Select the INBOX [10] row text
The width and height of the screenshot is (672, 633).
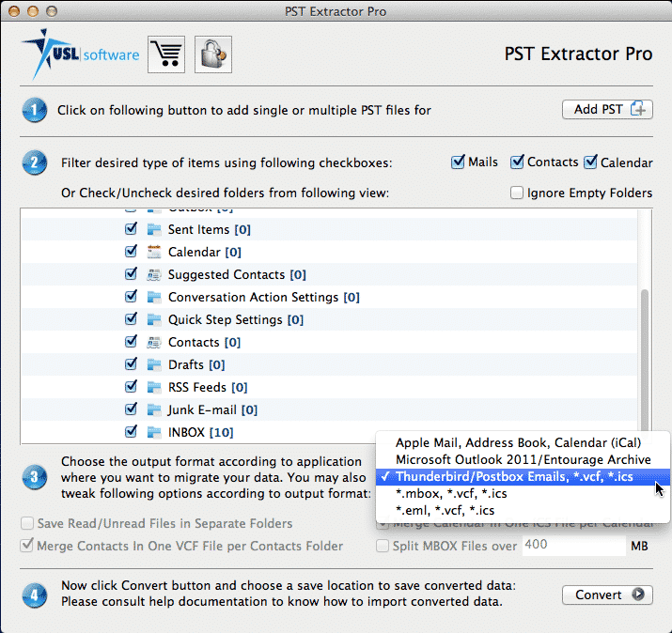pos(200,433)
